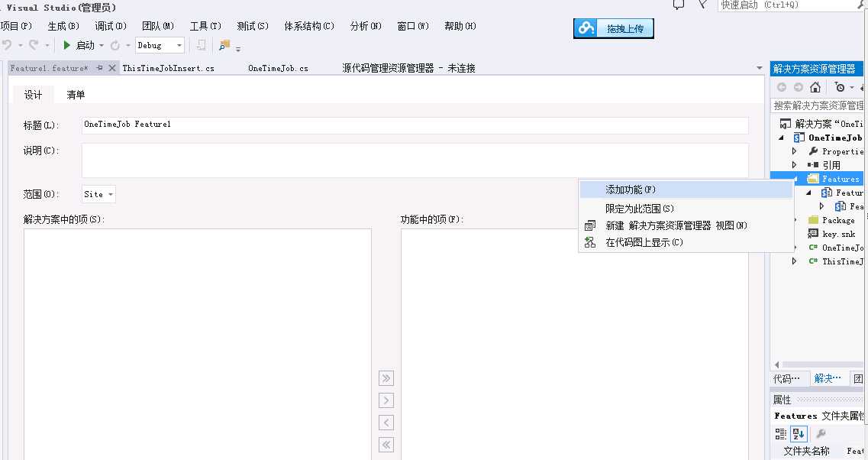The image size is (868, 460).
Task: Pin the Feature1.feature tab
Action: (99, 67)
